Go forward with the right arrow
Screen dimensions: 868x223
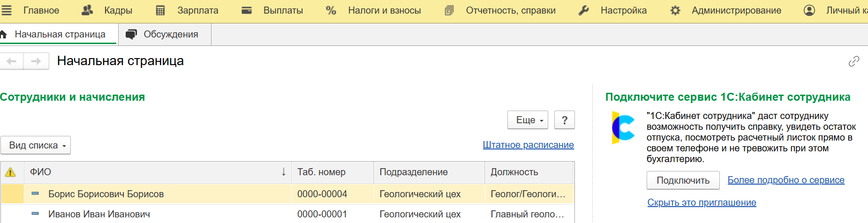(x=36, y=61)
